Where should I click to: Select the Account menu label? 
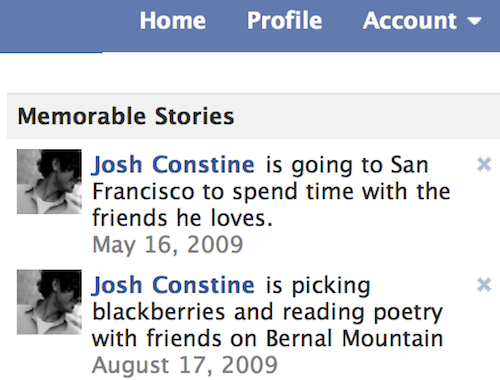[x=410, y=21]
